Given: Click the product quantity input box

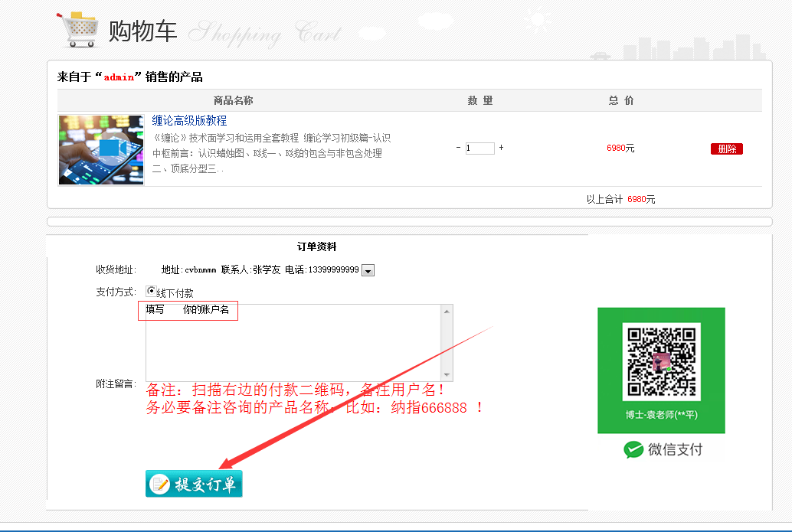Looking at the screenshot, I should (x=479, y=149).
